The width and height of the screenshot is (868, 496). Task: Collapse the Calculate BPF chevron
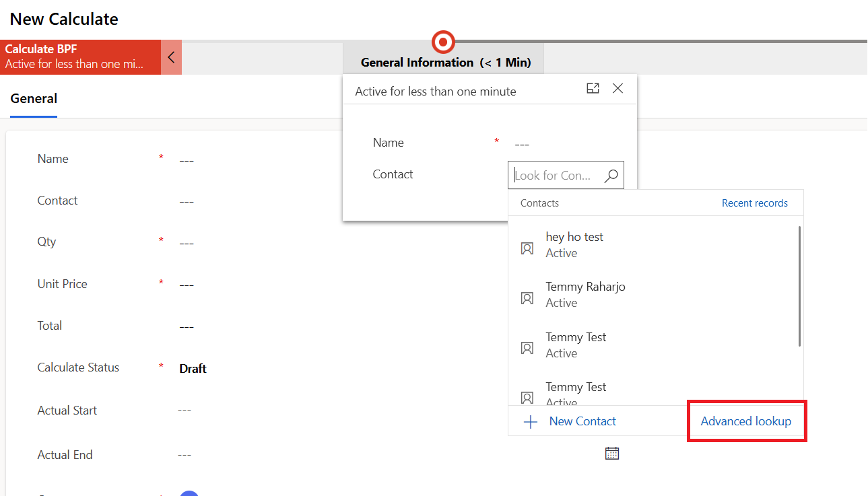[171, 57]
